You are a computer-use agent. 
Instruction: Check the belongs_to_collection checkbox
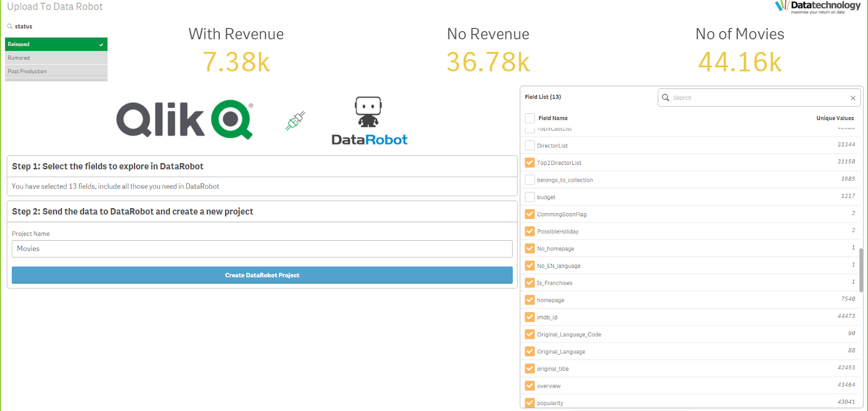pyautogui.click(x=530, y=180)
